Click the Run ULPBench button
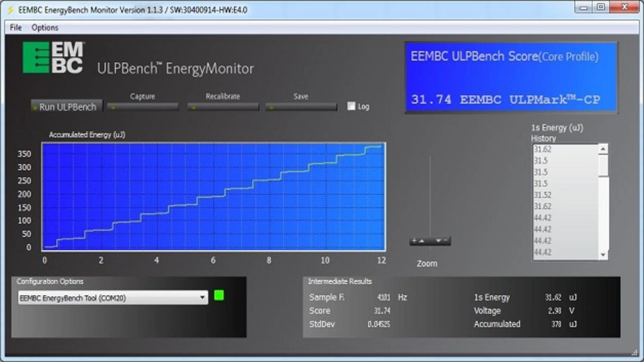This screenshot has height=362, width=644. pyautogui.click(x=67, y=107)
